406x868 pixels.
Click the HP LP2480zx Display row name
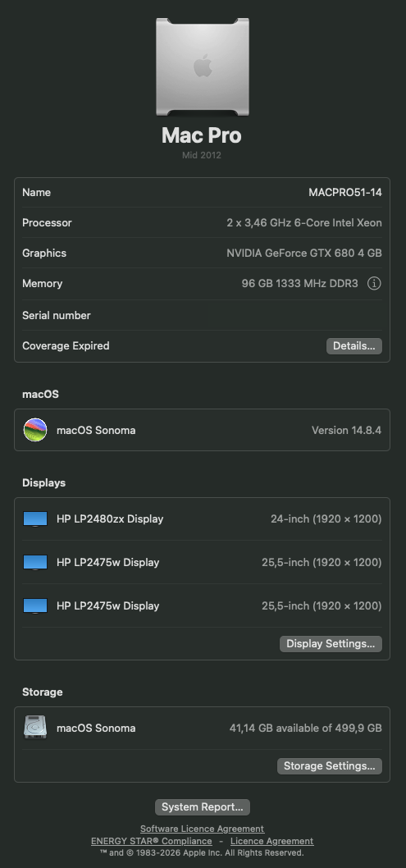coord(110,519)
